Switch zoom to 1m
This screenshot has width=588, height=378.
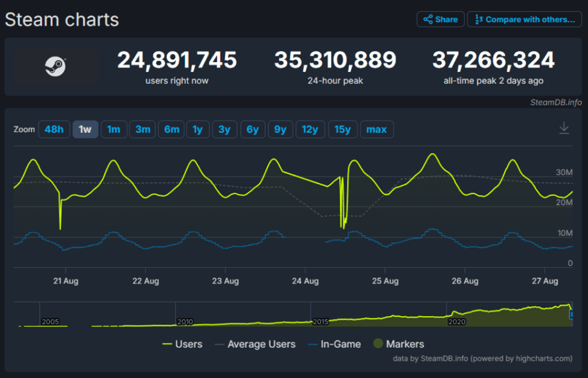point(114,129)
